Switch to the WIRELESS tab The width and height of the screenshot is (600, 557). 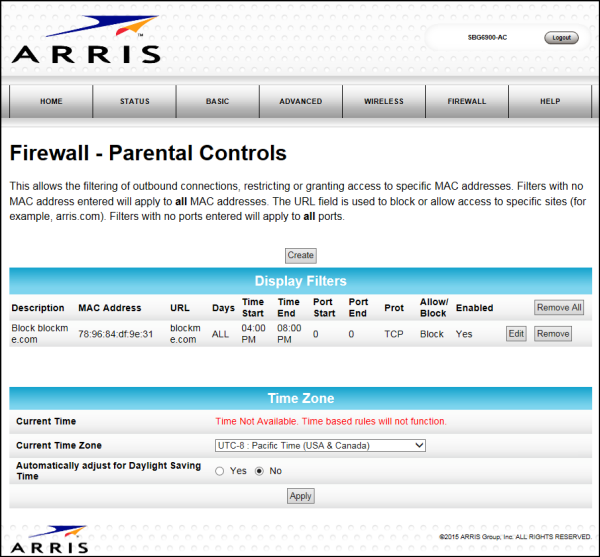[383, 101]
